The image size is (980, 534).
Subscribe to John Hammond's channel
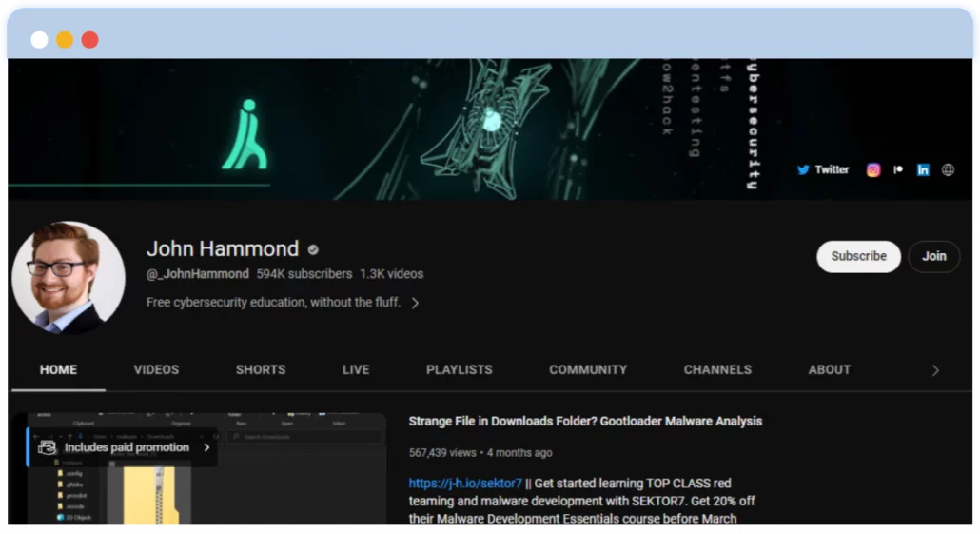point(858,256)
